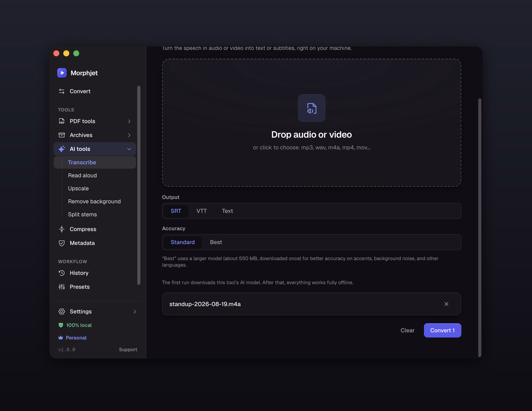Screen dimensions: 532x411
Task: Open the Metadata tool label
Action: pyautogui.click(x=82, y=243)
